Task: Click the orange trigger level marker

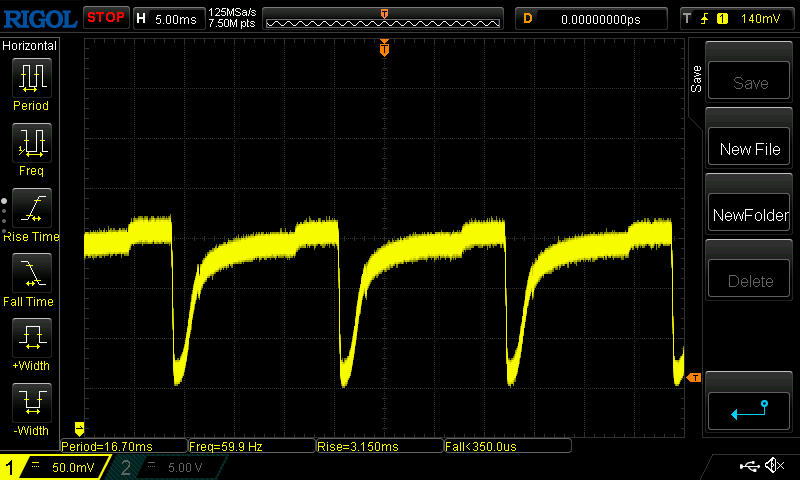Action: coord(693,377)
